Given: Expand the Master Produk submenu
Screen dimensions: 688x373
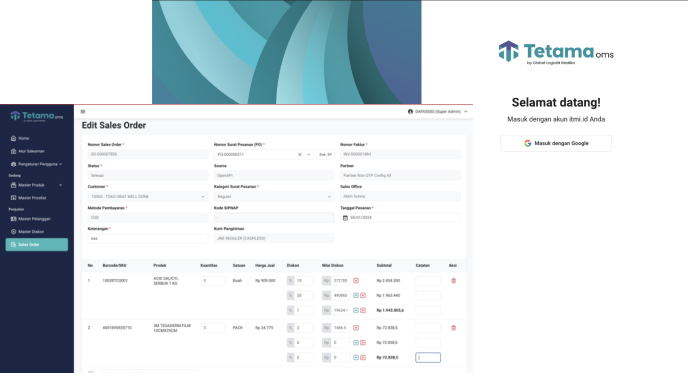Looking at the screenshot, I should click(x=37, y=185).
